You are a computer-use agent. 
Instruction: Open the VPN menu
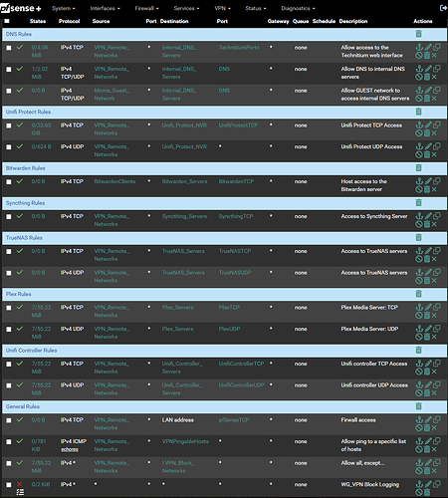tap(222, 8)
